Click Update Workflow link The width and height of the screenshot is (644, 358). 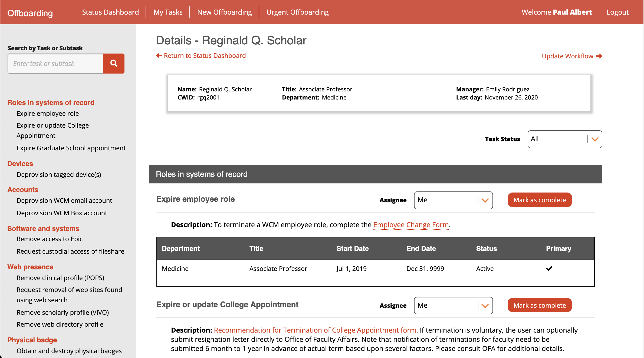(572, 56)
